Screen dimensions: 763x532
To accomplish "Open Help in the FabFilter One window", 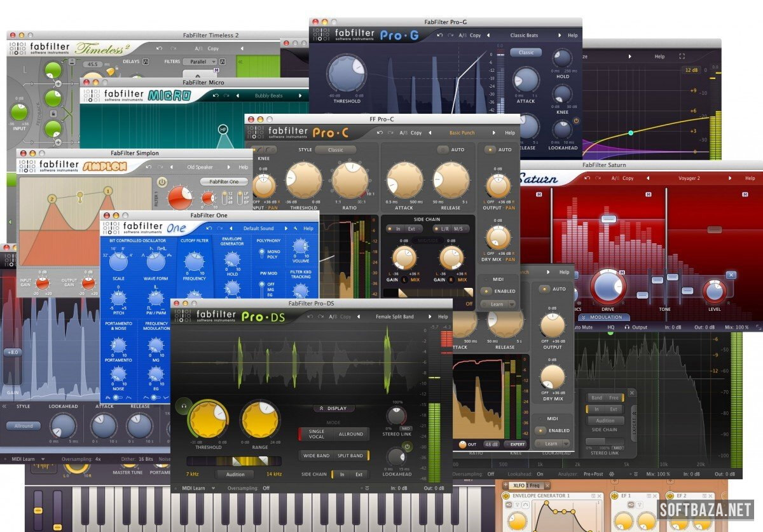I will point(308,228).
